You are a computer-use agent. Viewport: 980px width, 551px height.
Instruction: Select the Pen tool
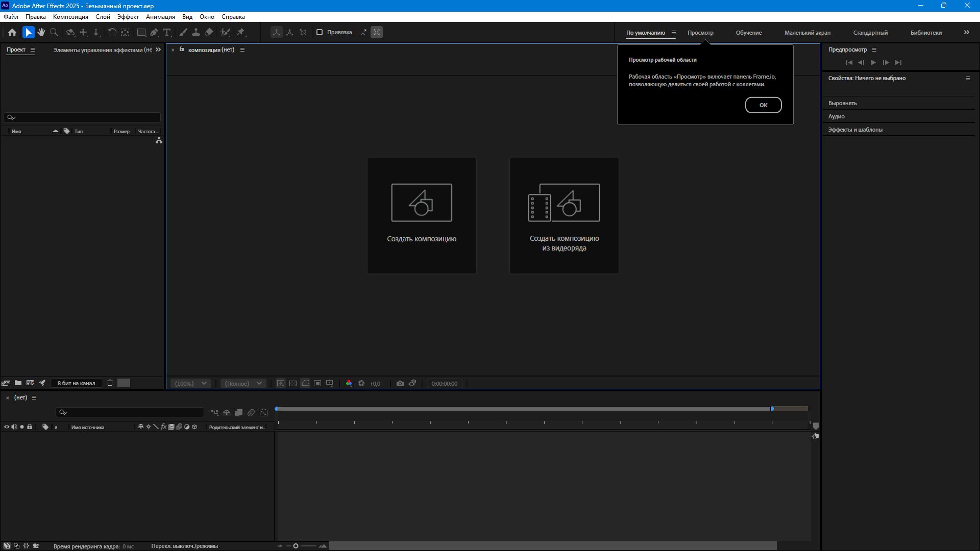154,32
